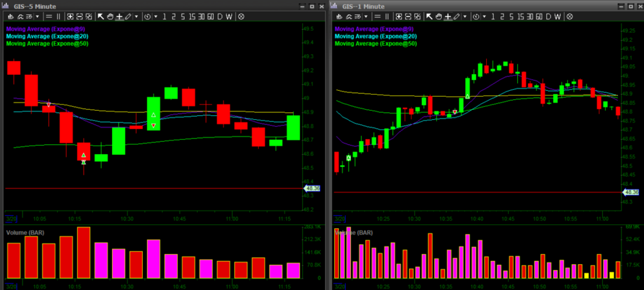This screenshot has width=644, height=290.
Task: Switch 5 Minute chart to 15 minute interval
Action: pyautogui.click(x=191, y=16)
